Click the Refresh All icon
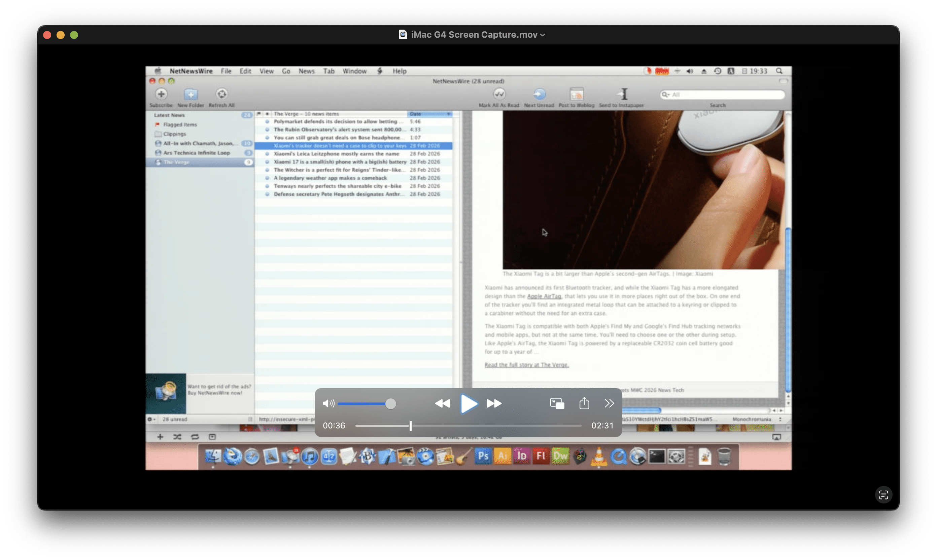937x560 pixels. (x=221, y=94)
